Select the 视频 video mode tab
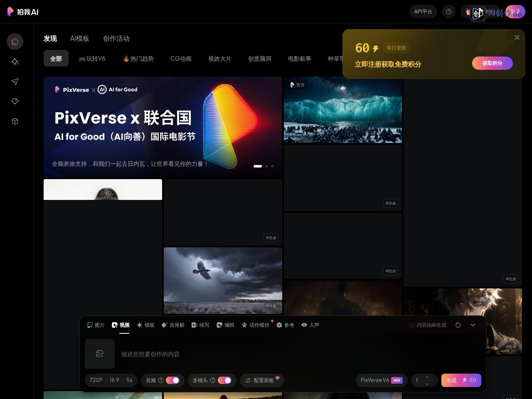 pyautogui.click(x=121, y=325)
